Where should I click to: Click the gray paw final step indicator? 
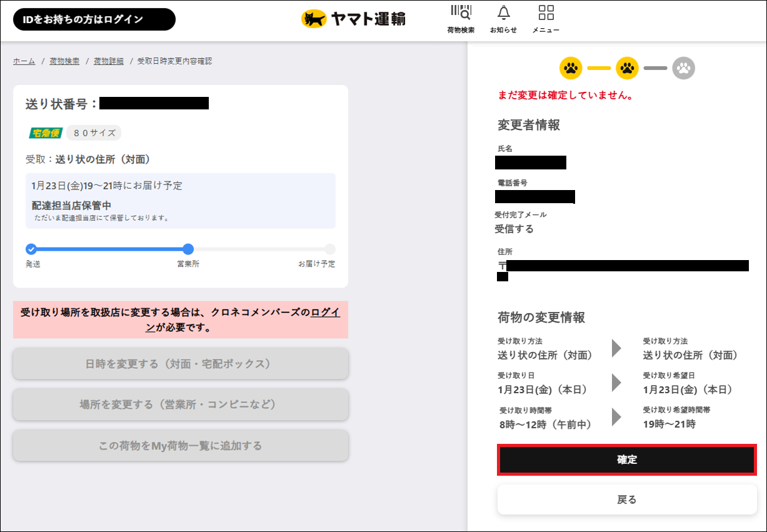click(x=683, y=68)
